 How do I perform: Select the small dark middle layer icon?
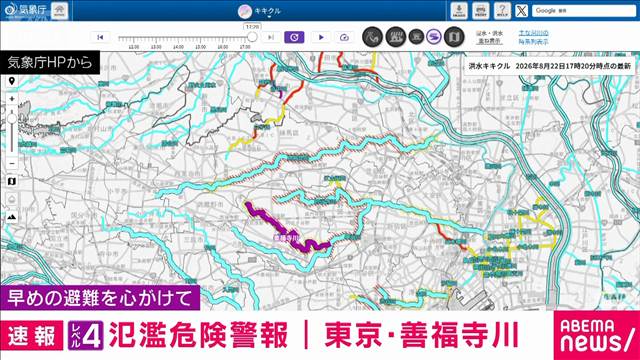[416, 37]
